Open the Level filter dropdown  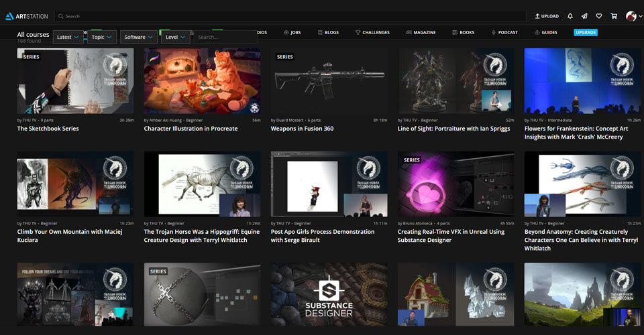tap(175, 37)
